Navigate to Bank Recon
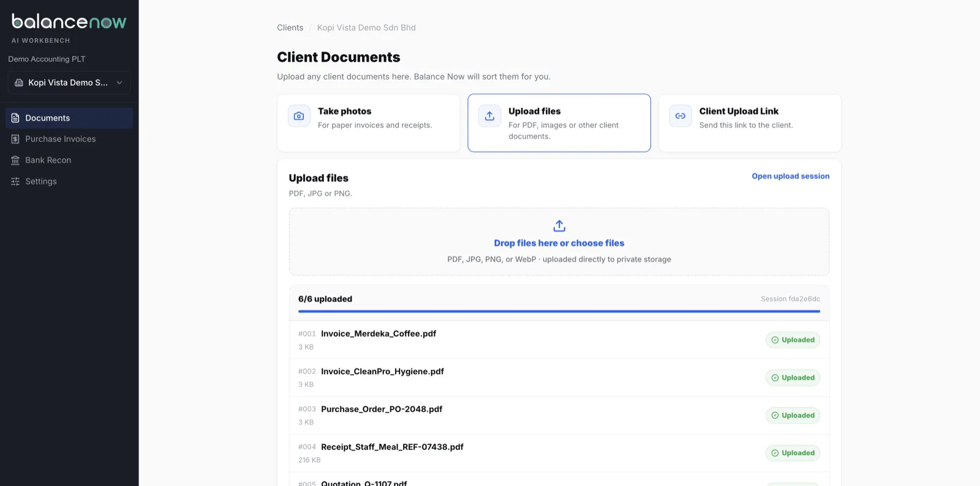This screenshot has height=486, width=980. tap(69, 160)
